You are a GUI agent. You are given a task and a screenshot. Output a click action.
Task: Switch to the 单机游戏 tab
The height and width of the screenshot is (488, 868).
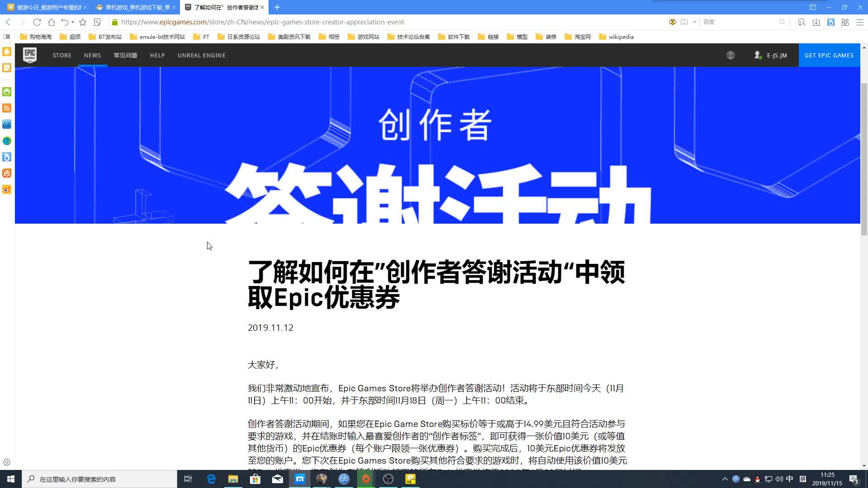[x=136, y=7]
